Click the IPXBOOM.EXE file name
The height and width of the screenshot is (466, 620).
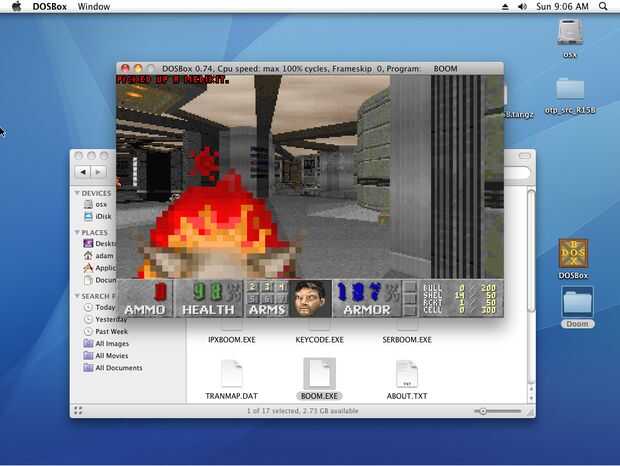click(x=232, y=340)
